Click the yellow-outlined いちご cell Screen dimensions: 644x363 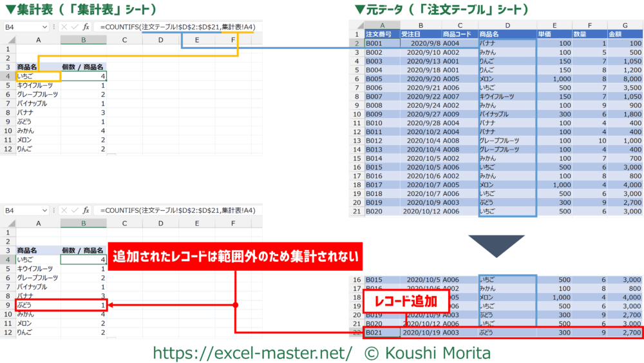point(39,76)
